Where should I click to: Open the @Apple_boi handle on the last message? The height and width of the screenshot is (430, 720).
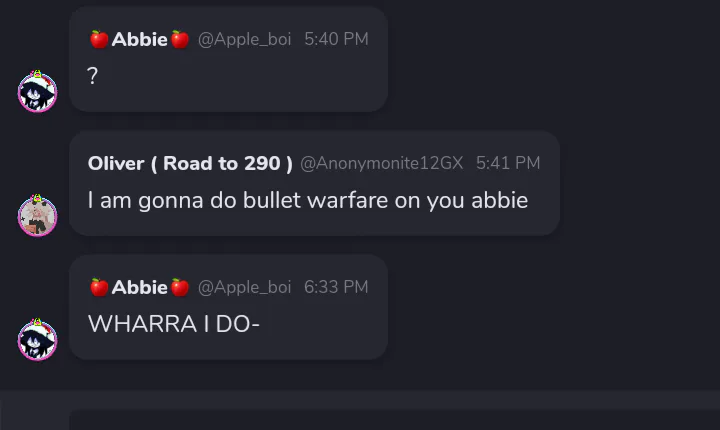pyautogui.click(x=244, y=288)
